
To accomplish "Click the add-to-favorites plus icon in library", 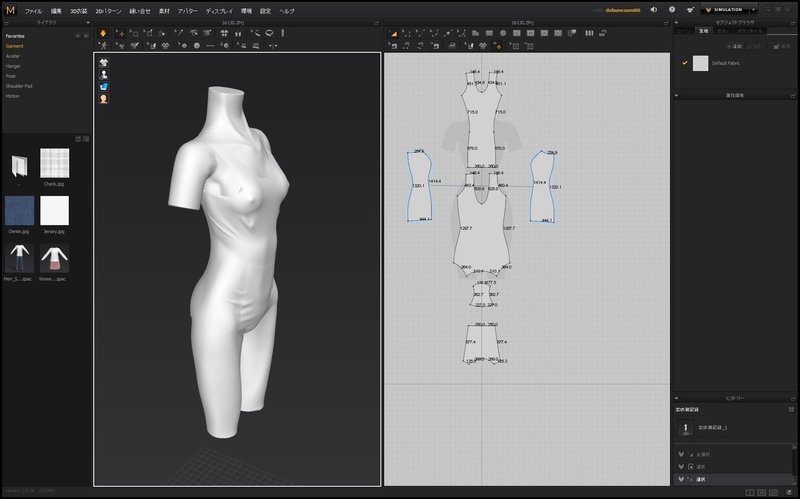I will coord(78,36).
